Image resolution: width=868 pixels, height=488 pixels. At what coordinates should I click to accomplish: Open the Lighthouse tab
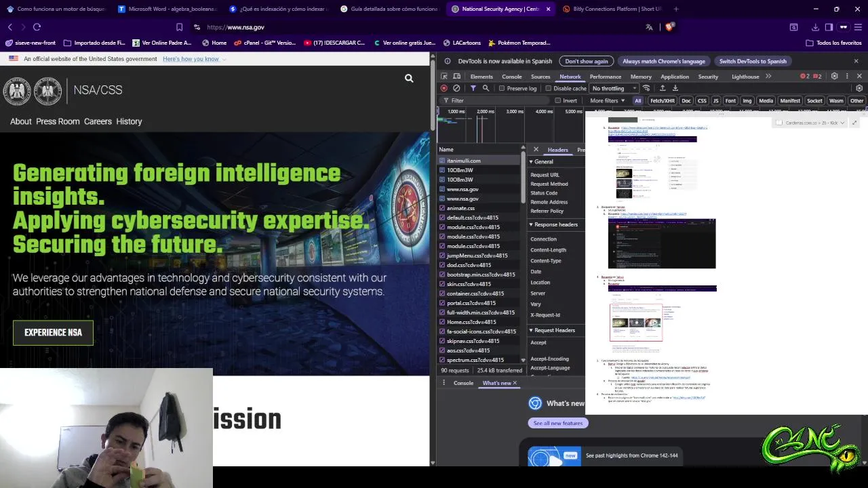click(x=745, y=77)
